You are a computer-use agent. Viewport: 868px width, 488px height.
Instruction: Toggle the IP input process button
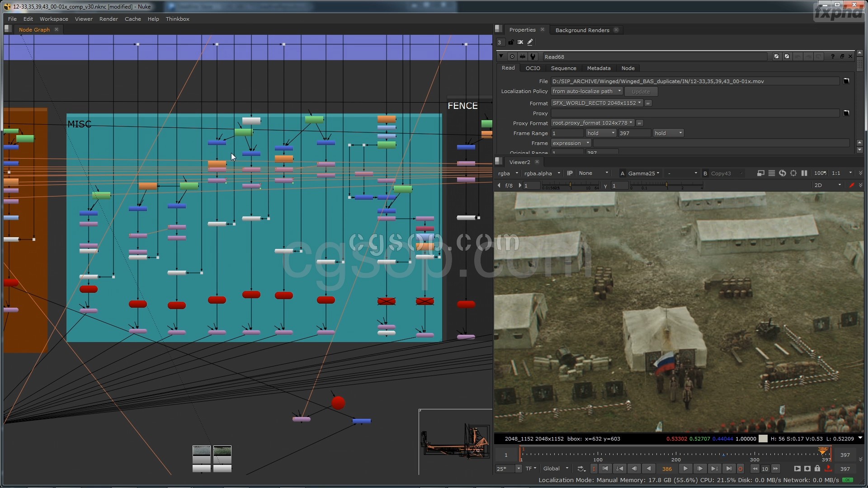pos(570,173)
